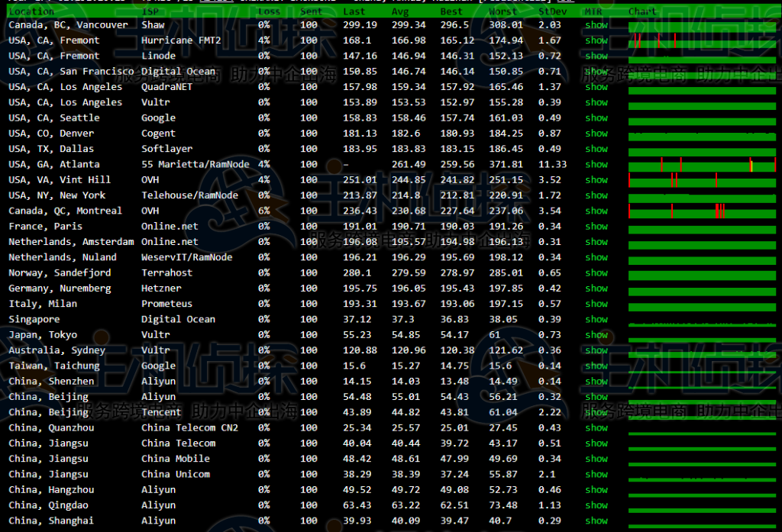
Task: Click show link for Montreal OVH row
Action: point(596,211)
